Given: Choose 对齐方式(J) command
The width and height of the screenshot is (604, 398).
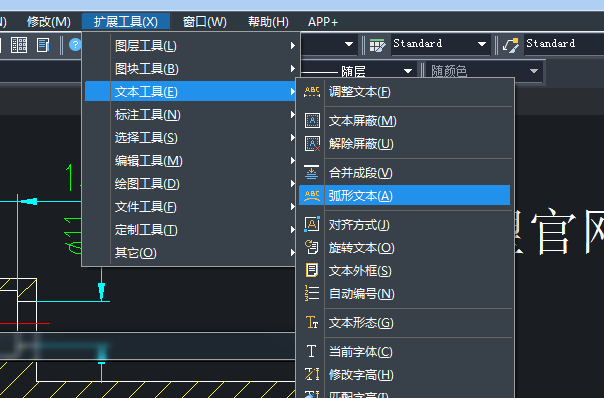Looking at the screenshot, I should [404, 224].
